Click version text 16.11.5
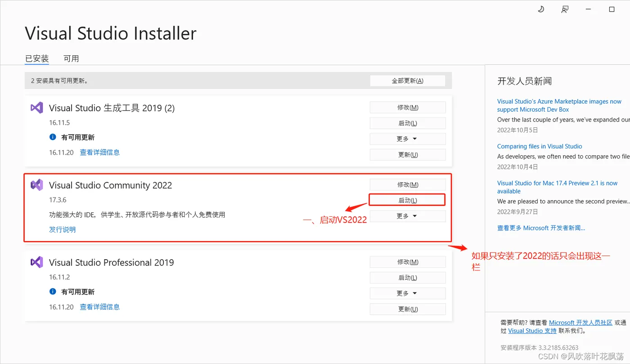Image resolution: width=630 pixels, height=364 pixels. [59, 122]
